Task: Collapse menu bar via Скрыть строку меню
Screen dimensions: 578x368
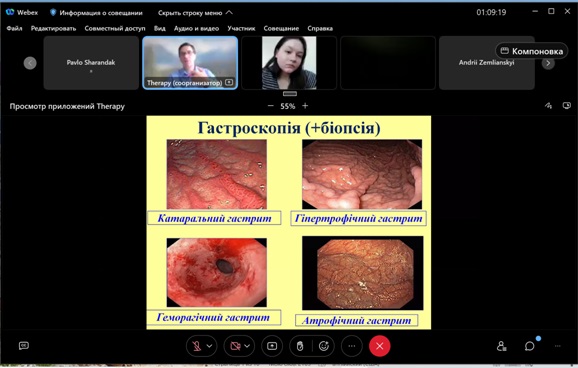Action: tap(195, 13)
